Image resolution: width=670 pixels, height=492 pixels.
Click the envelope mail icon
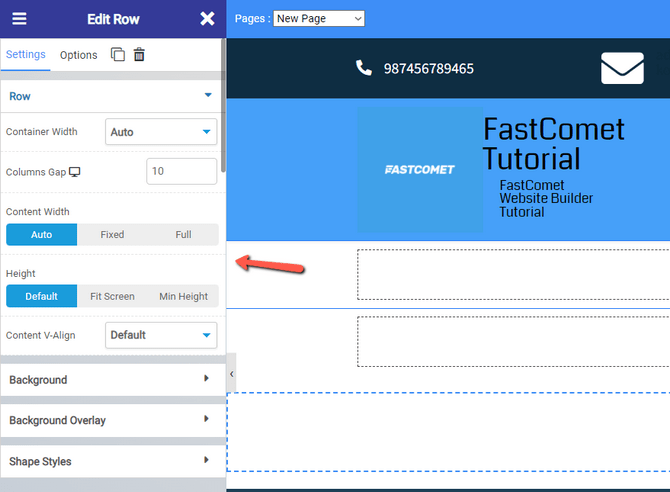pyautogui.click(x=622, y=68)
